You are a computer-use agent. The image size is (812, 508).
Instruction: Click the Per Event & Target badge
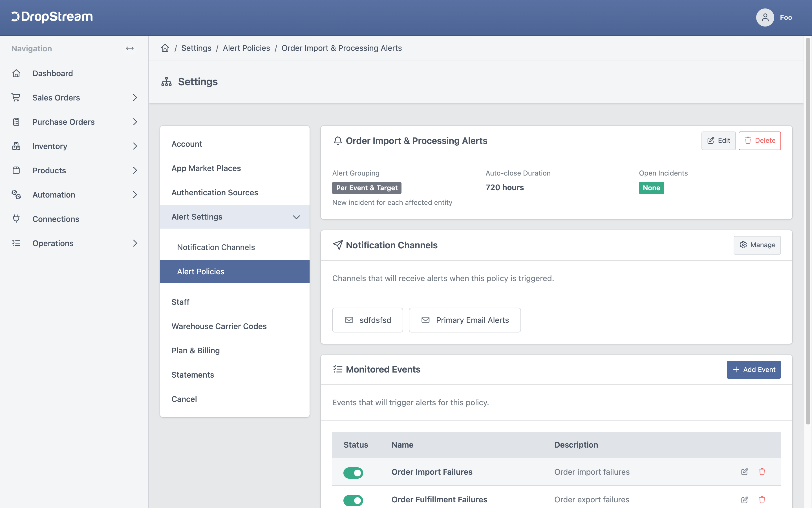coord(367,188)
